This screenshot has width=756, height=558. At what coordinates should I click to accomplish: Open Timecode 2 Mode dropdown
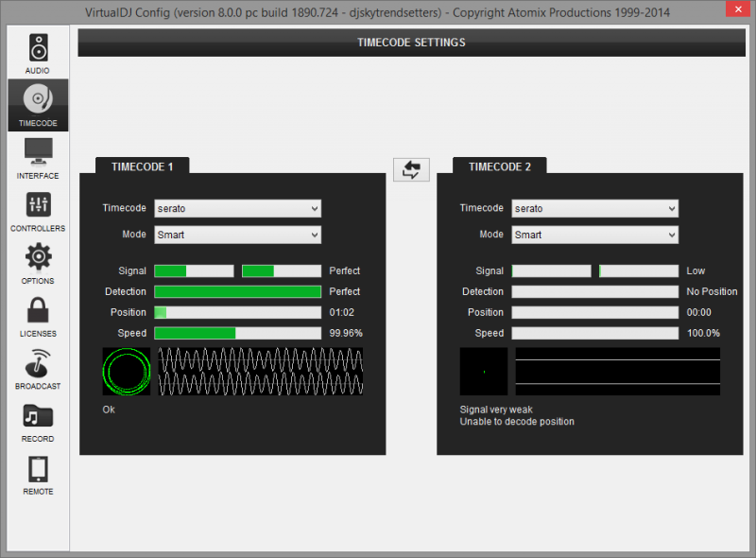click(595, 235)
